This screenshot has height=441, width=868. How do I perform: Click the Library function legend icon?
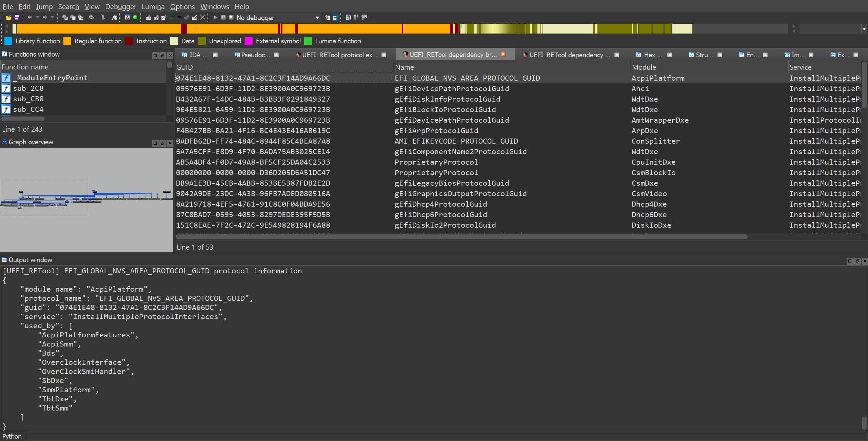point(8,41)
